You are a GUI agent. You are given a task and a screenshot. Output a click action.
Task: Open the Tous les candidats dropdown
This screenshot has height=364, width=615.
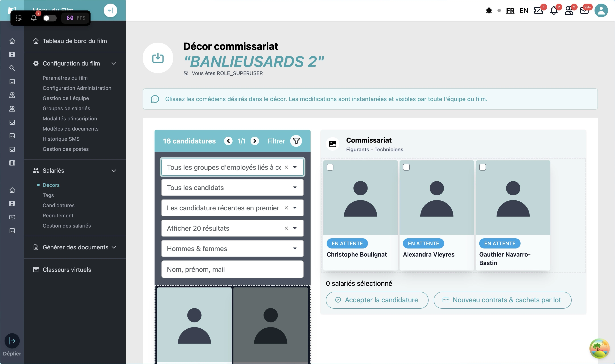(x=232, y=187)
